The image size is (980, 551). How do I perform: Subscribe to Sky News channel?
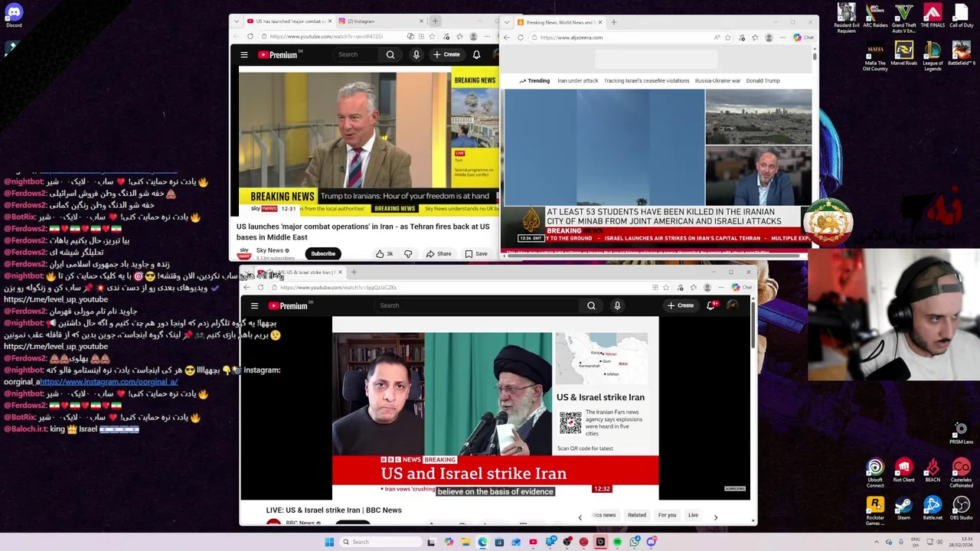click(x=323, y=253)
